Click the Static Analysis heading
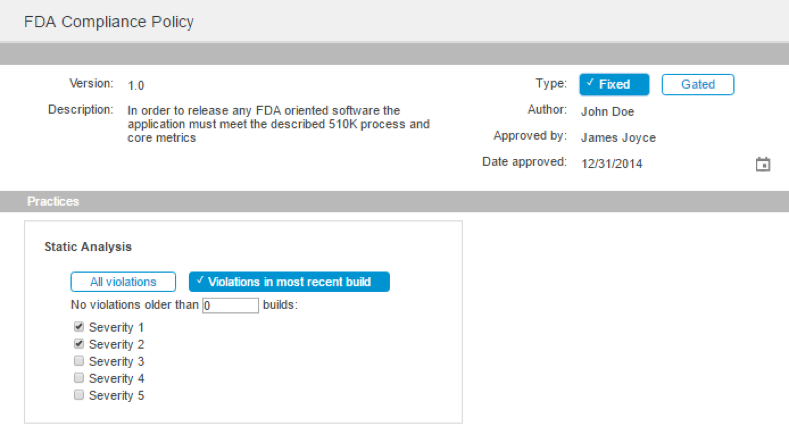789x435 pixels. coord(88,247)
